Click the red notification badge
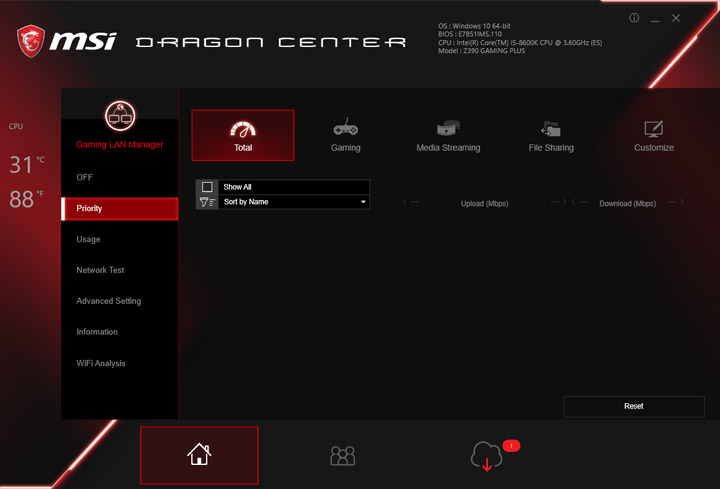This screenshot has width=720, height=489. point(511,446)
